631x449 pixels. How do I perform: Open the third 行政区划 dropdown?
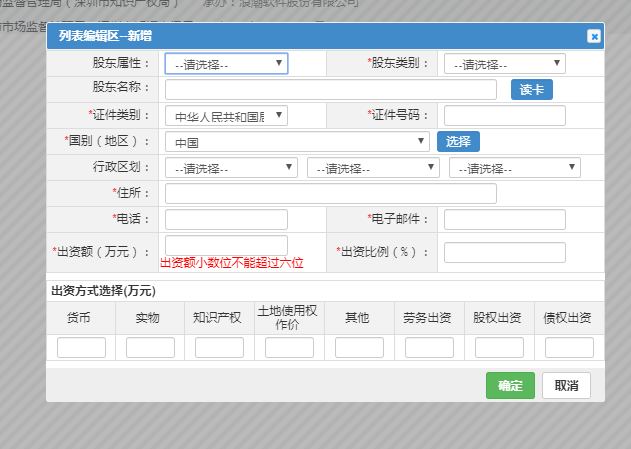(515, 168)
